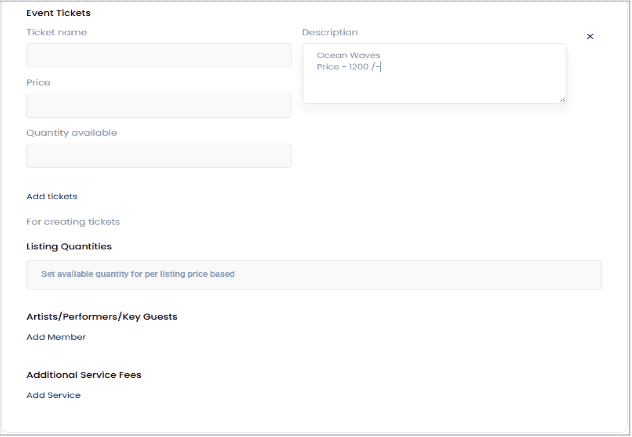
Task: Click the Description textarea resize handle
Action: click(x=562, y=98)
